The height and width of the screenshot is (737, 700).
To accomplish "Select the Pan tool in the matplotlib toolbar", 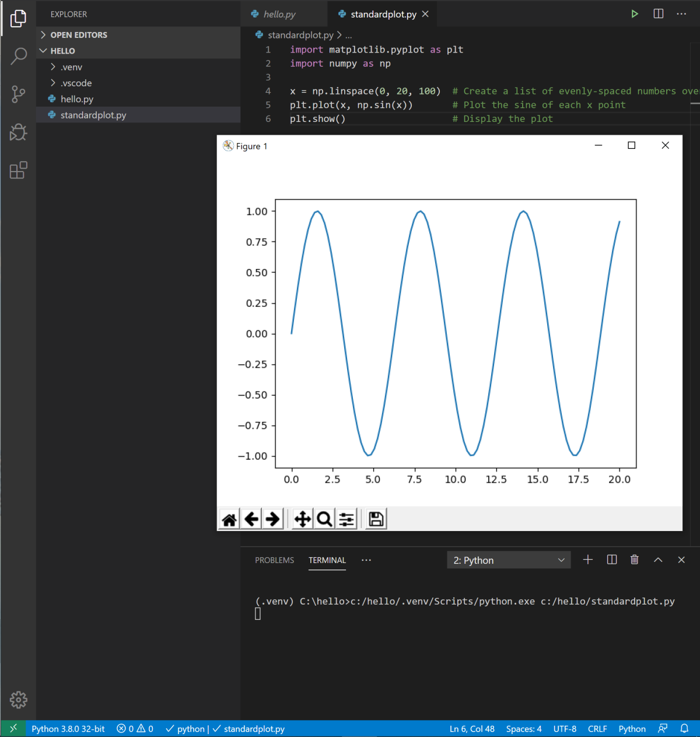I will 302,518.
